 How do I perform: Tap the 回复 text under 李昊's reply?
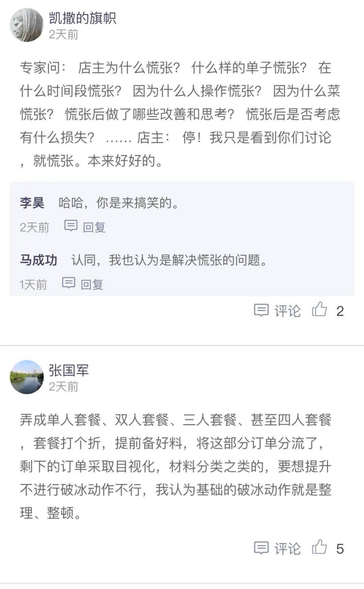click(x=94, y=227)
